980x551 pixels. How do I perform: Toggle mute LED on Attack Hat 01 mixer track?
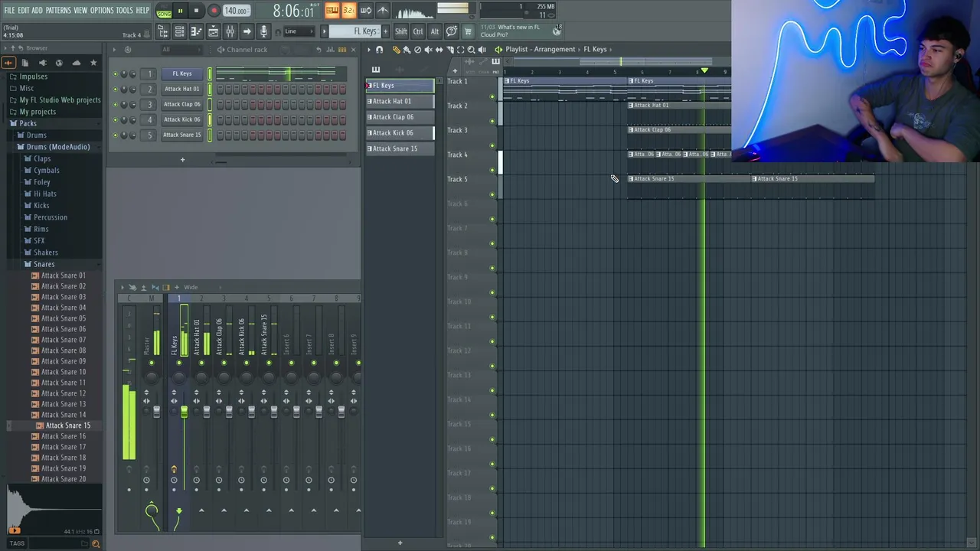click(201, 363)
